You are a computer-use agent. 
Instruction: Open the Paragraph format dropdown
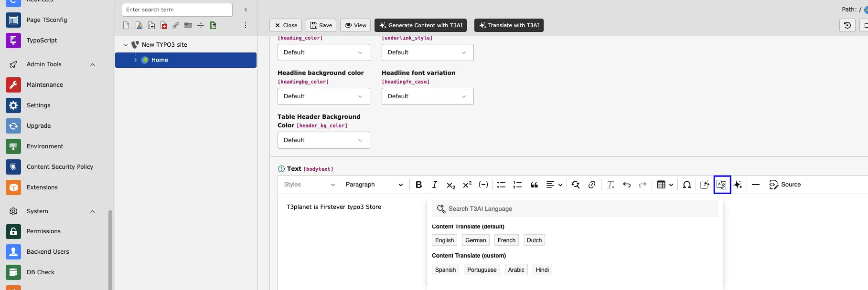coord(374,185)
